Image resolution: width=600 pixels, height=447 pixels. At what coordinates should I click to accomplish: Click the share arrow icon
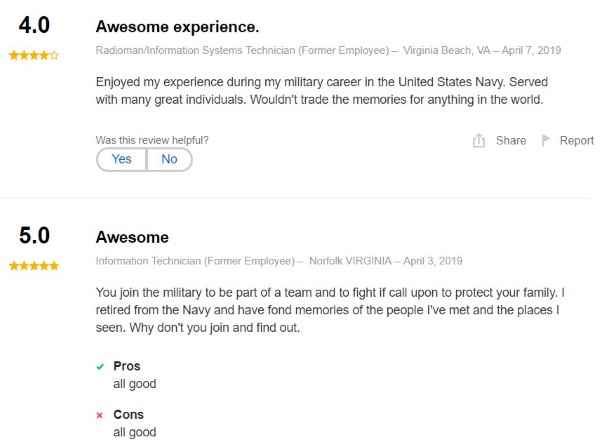pos(479,141)
